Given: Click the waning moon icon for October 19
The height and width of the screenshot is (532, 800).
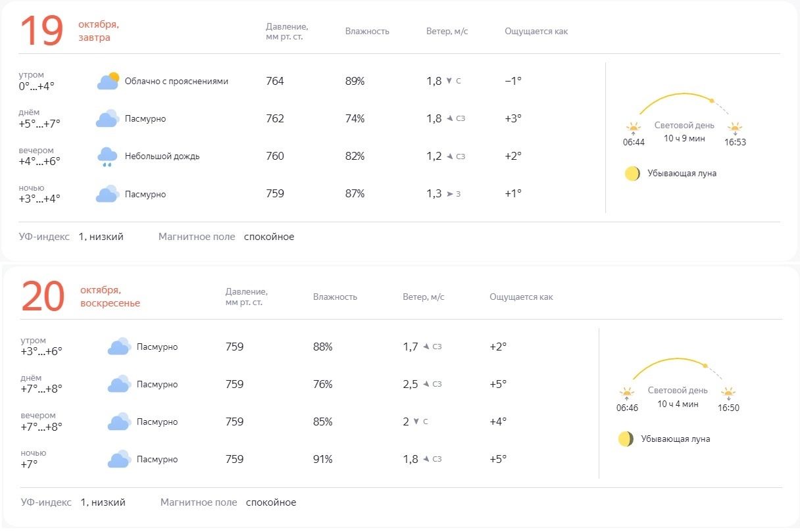Looking at the screenshot, I should (632, 174).
